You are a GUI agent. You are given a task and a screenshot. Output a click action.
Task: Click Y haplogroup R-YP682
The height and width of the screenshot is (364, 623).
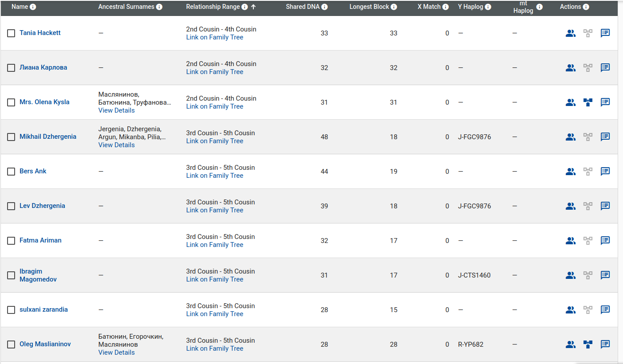tap(471, 344)
